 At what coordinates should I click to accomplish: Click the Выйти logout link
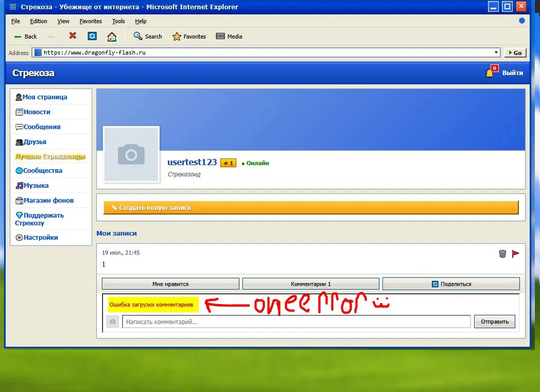[x=512, y=73]
